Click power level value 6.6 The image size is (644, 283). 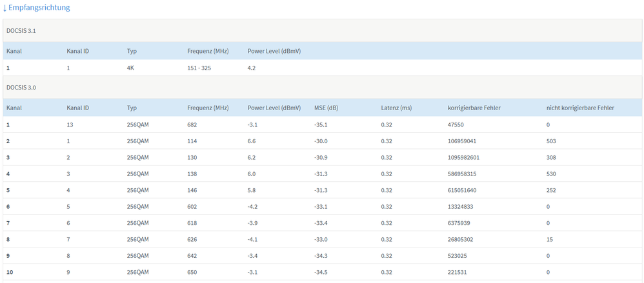pos(252,141)
